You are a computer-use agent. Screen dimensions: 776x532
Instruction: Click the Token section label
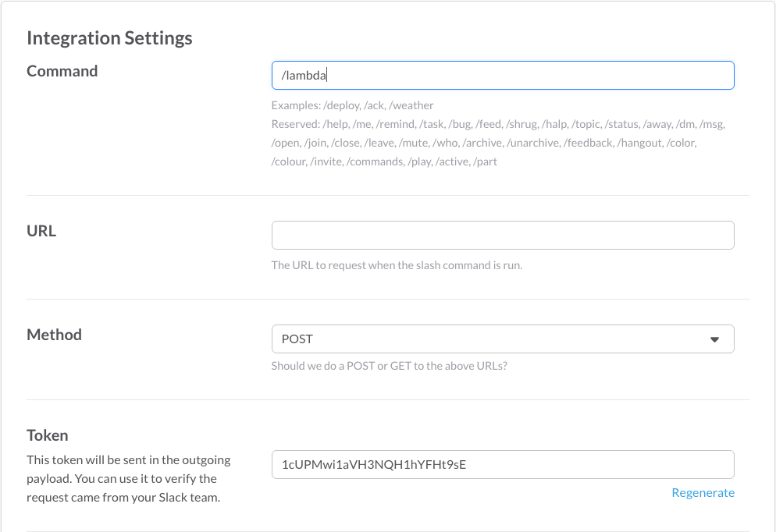pyautogui.click(x=48, y=435)
